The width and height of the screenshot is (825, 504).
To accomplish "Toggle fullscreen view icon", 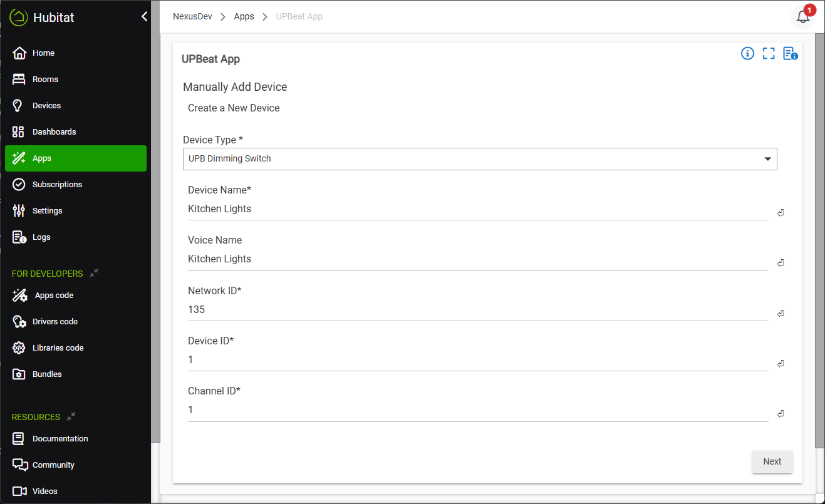I will click(x=769, y=54).
